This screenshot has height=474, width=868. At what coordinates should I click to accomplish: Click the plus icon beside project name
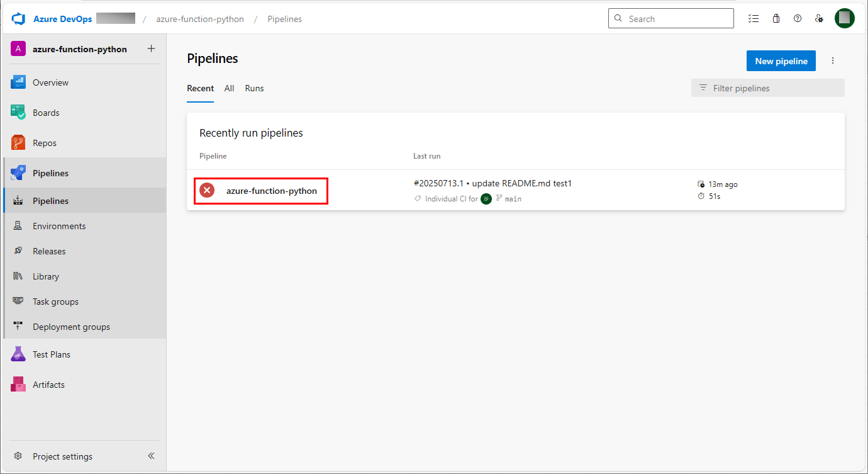151,48
